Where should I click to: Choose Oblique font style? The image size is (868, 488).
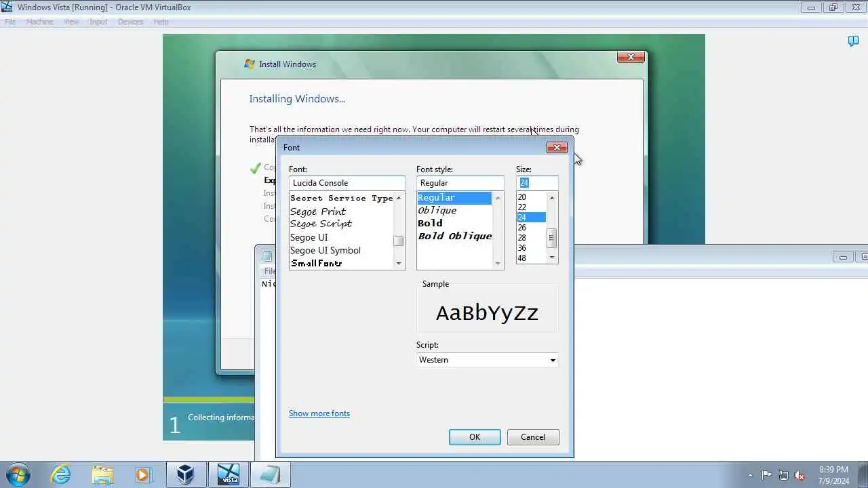pyautogui.click(x=454, y=211)
